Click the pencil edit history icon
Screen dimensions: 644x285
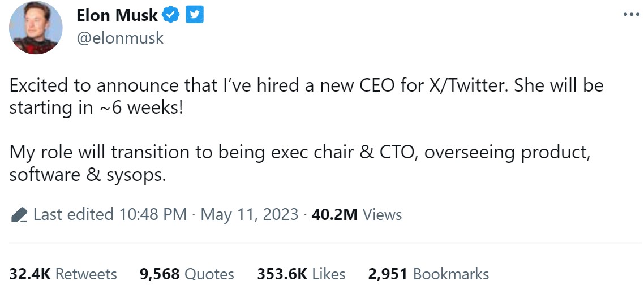19,215
